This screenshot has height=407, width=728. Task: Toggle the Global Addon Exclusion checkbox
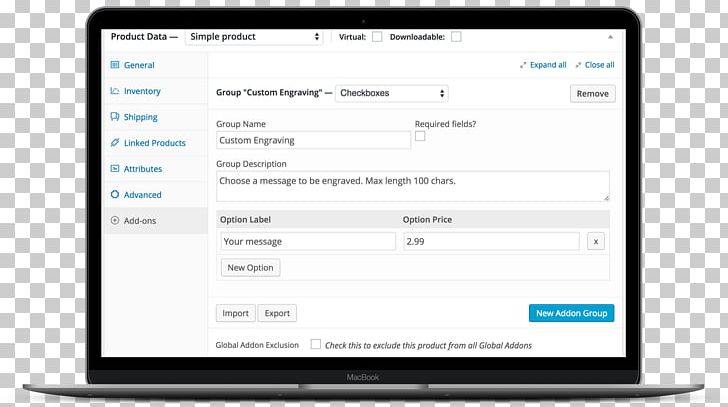[x=316, y=344]
